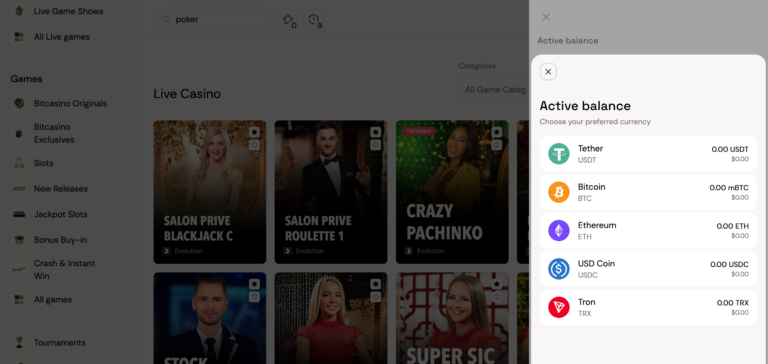768x364 pixels.
Task: Open Super Sic game thumbnail
Action: [452, 318]
